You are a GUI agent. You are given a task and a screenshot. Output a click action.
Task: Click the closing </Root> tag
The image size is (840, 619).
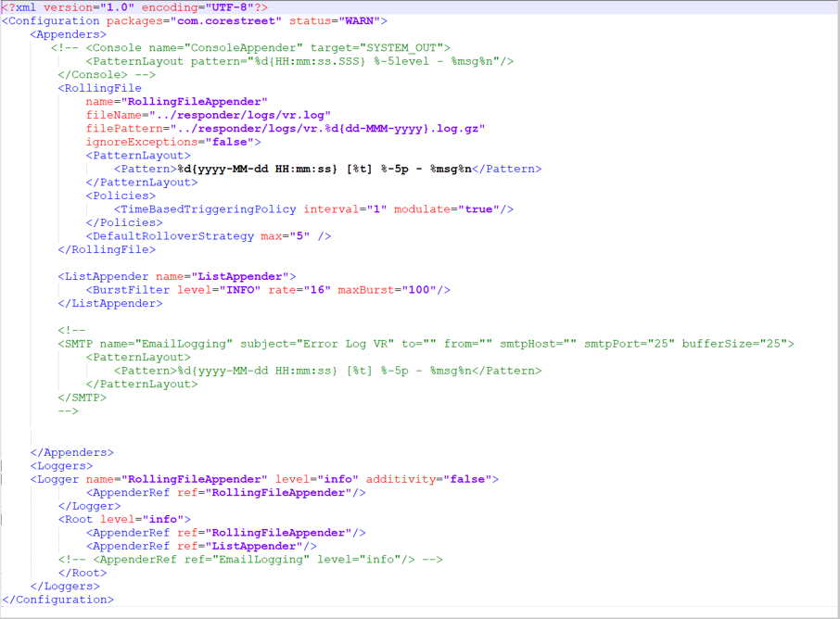click(82, 573)
